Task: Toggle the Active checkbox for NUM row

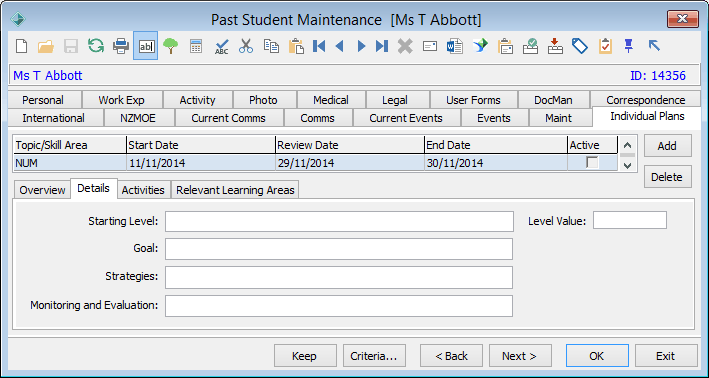Action: click(x=592, y=163)
